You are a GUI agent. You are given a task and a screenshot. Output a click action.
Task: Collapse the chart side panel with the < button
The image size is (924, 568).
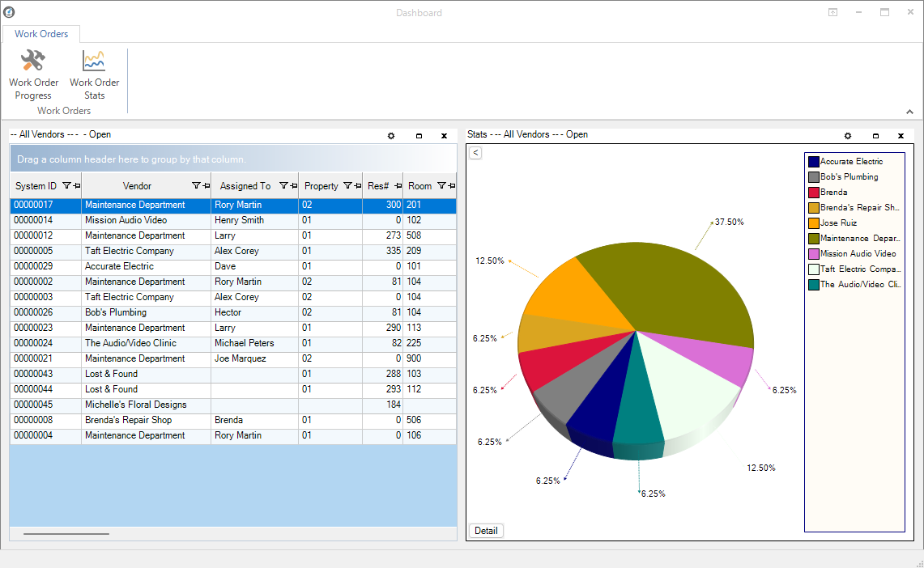pyautogui.click(x=475, y=153)
